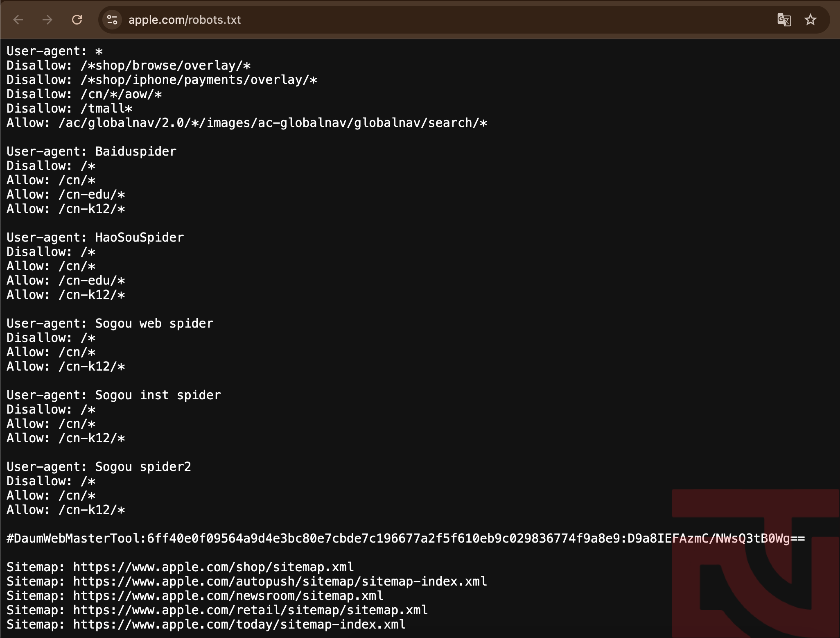Viewport: 840px width, 638px height.
Task: Click the today/sitemap-index.xml Sitemap line
Action: pos(206,624)
